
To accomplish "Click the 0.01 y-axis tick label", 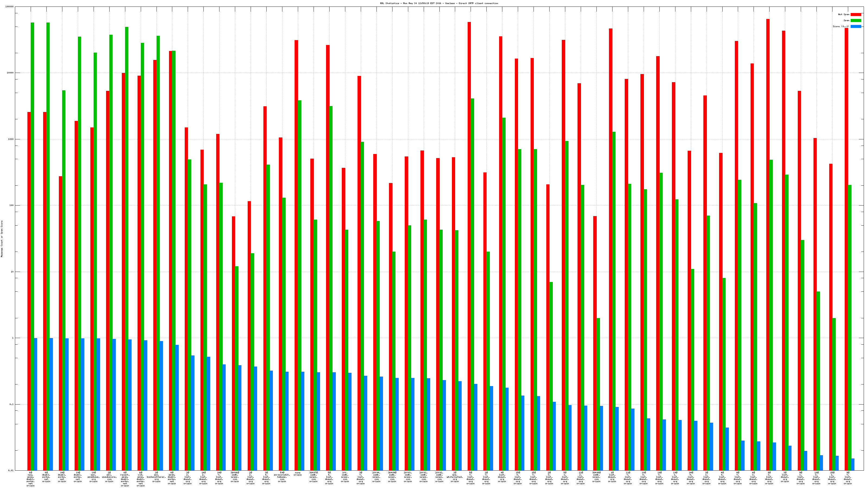I will [11, 470].
